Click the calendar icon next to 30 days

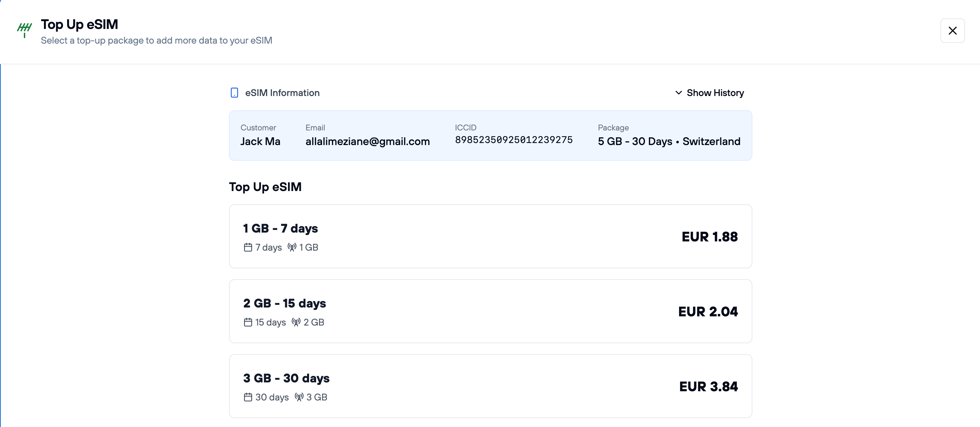tap(248, 397)
